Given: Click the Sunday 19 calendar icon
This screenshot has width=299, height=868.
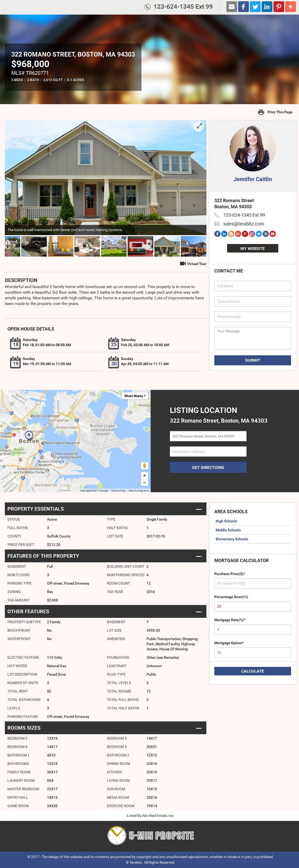Looking at the screenshot, I should pos(15,362).
